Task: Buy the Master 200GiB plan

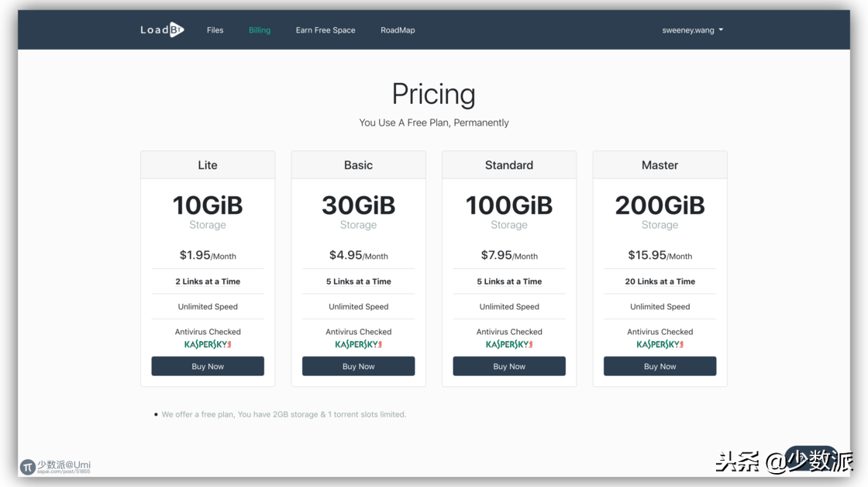Action: tap(660, 366)
